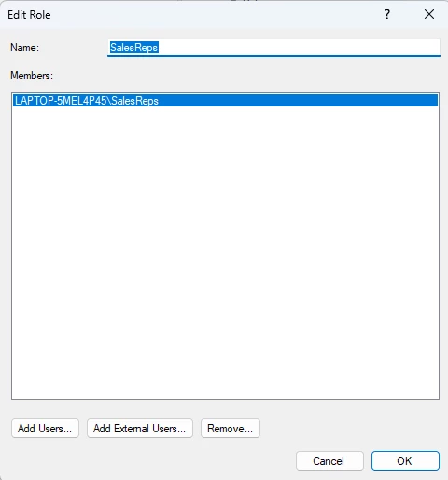This screenshot has height=480, width=448.
Task: Remove the selected member via Remove...
Action: (x=231, y=429)
